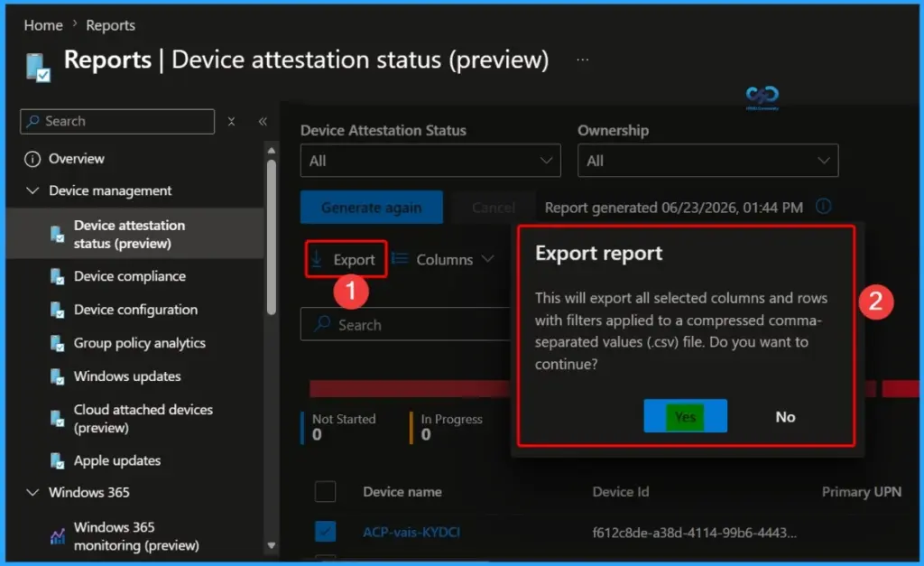924x566 pixels.
Task: Open Windows 365 monitoring (preview)
Action: tap(135, 536)
